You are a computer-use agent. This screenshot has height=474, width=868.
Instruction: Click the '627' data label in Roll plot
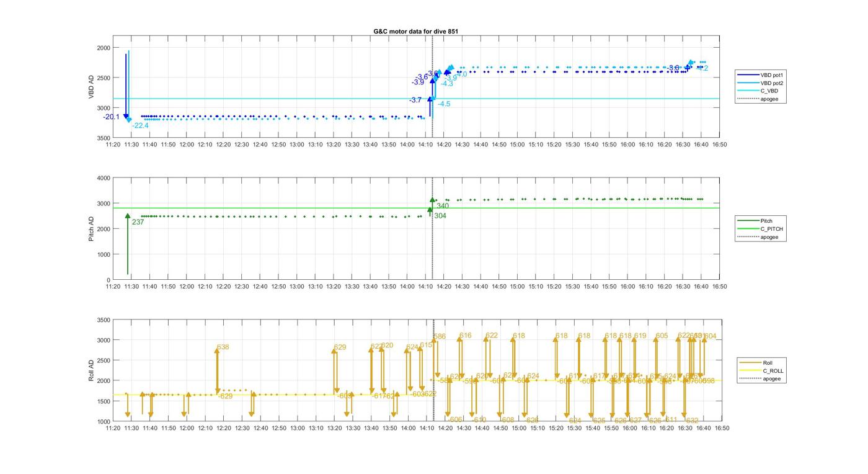pyautogui.click(x=635, y=421)
